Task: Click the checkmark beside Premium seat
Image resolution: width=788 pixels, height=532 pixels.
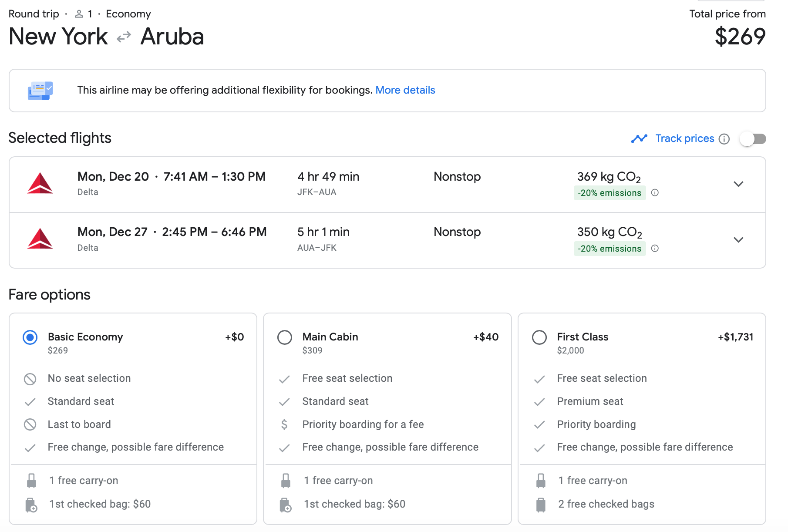Action: 539,402
